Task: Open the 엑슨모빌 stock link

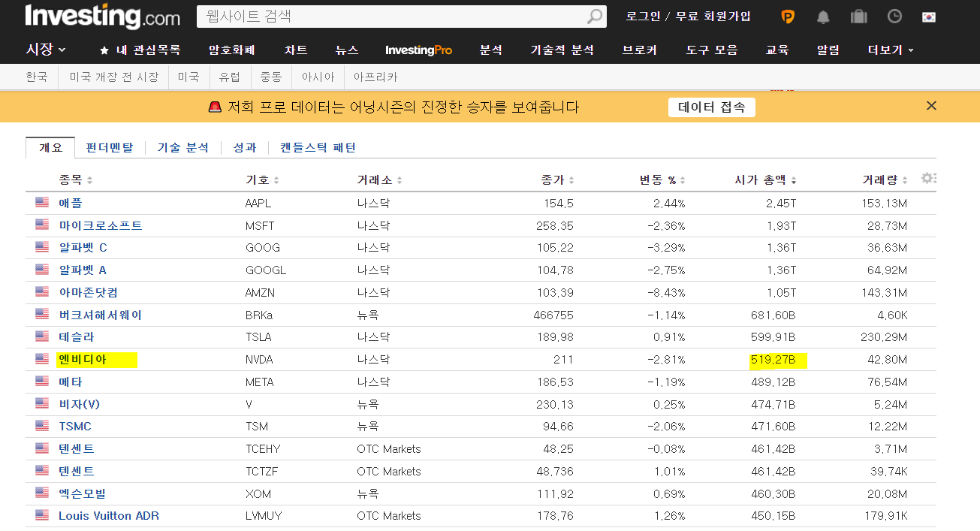Action: 83,493
